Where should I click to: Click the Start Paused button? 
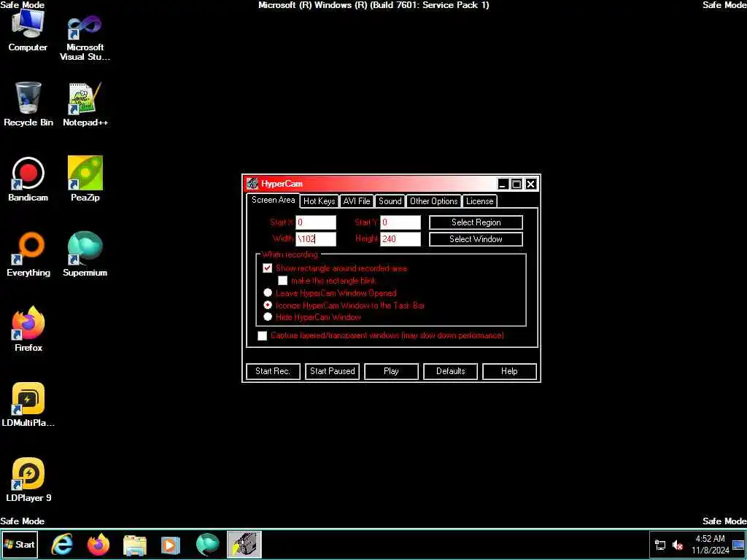(x=332, y=371)
